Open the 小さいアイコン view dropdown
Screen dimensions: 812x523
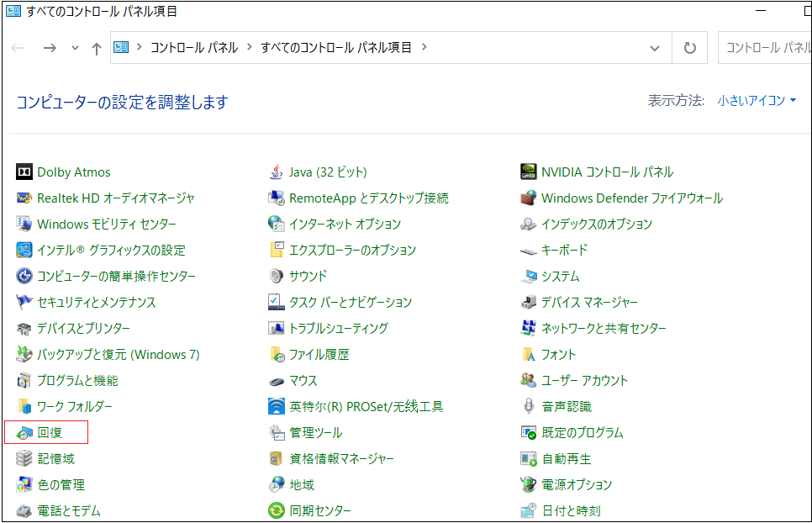757,101
